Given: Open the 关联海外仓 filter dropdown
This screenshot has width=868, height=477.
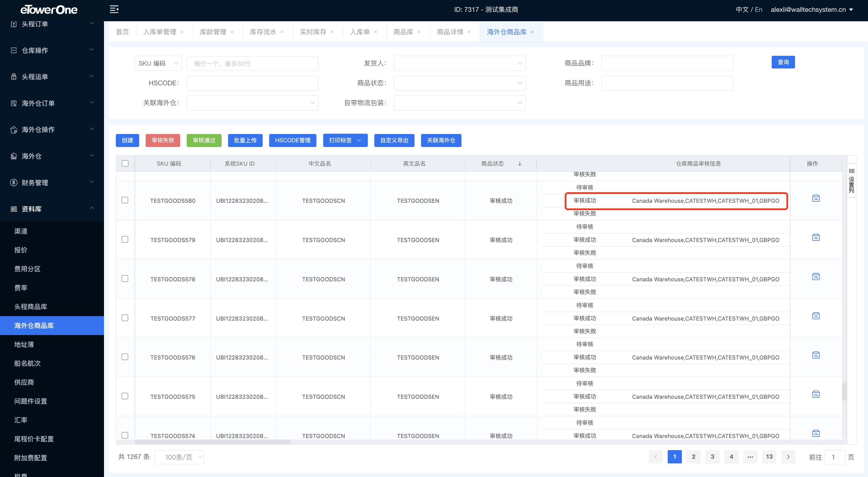Looking at the screenshot, I should 252,103.
